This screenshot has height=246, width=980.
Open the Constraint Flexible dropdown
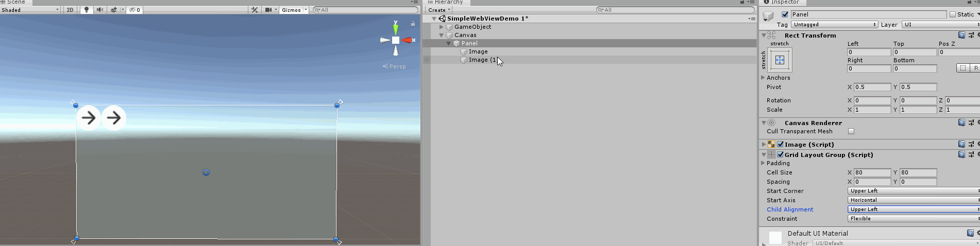click(914, 219)
